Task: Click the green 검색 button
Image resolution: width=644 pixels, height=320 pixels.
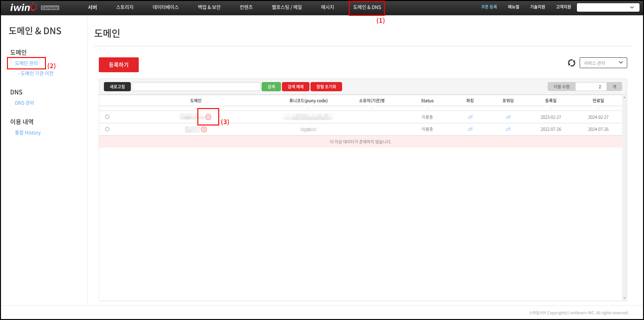Action: tap(271, 86)
